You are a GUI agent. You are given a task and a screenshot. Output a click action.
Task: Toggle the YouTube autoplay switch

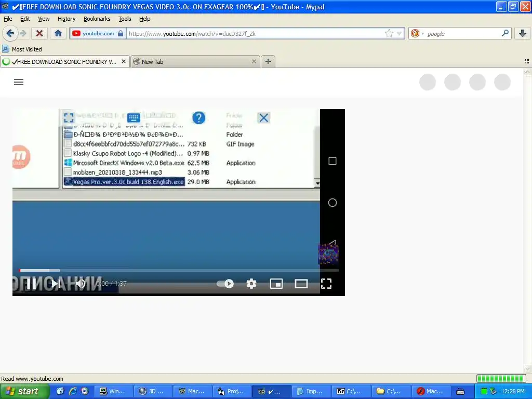[225, 284]
